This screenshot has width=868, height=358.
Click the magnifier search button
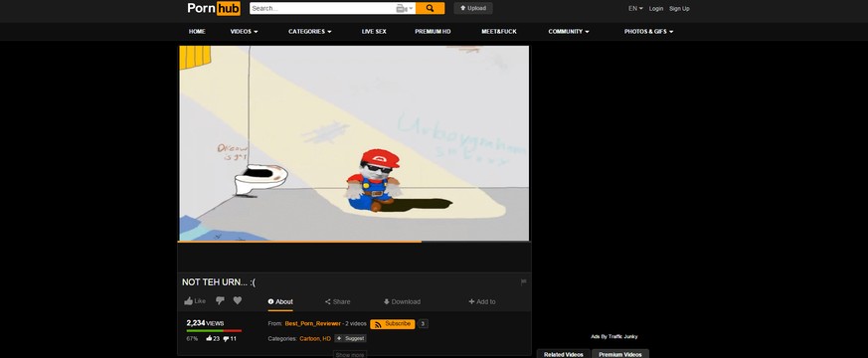coord(430,8)
